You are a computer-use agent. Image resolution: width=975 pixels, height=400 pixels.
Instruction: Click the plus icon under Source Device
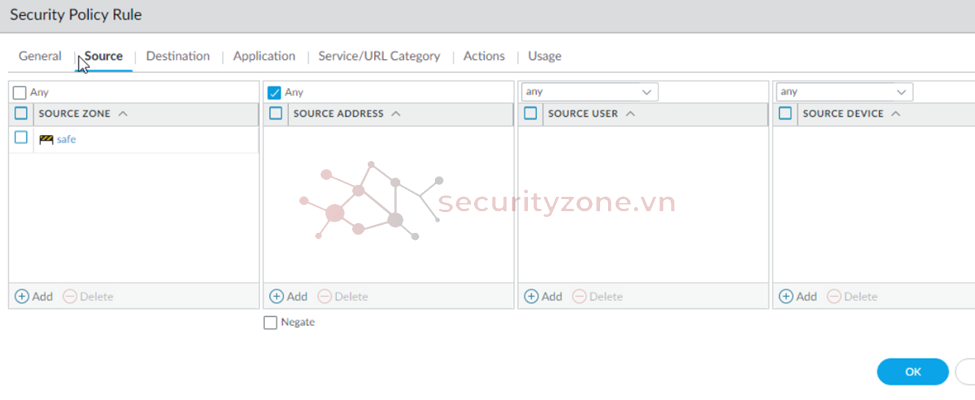[787, 296]
